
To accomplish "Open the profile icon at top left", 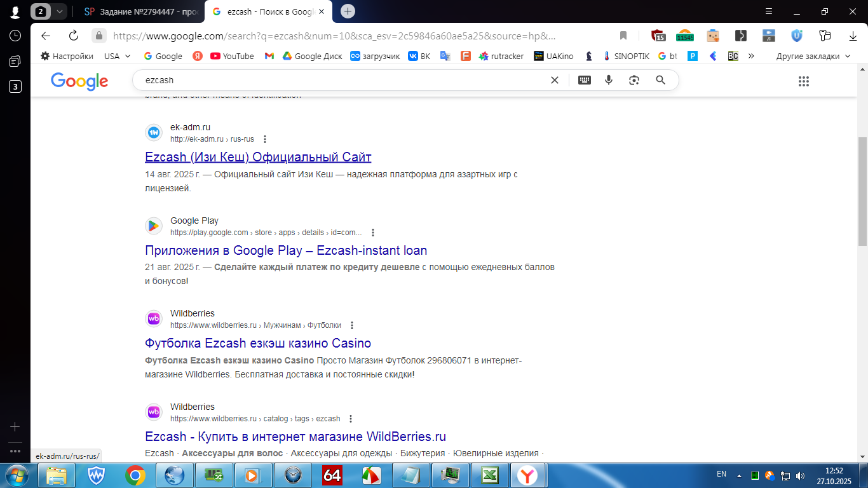I will pyautogui.click(x=15, y=11).
